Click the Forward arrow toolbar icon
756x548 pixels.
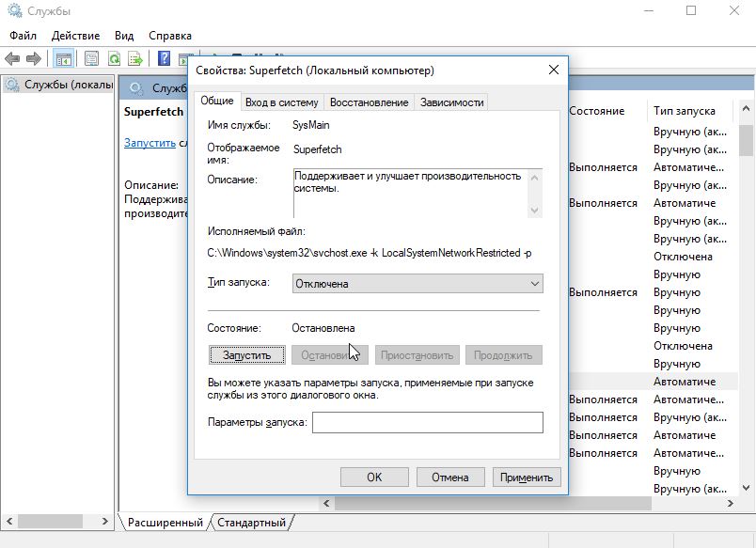click(x=33, y=59)
